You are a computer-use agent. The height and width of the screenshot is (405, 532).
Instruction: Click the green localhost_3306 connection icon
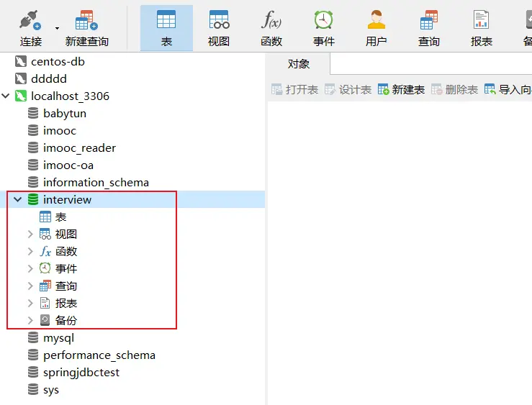pyautogui.click(x=21, y=96)
